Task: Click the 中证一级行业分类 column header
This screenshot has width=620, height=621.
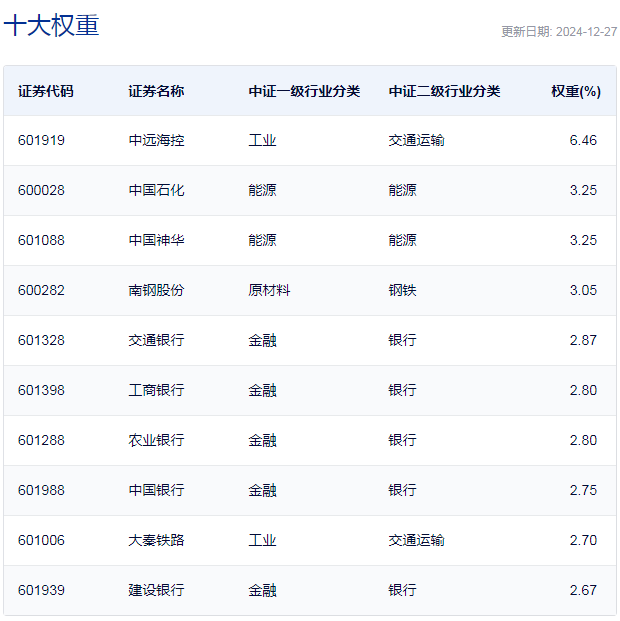Action: click(x=304, y=91)
